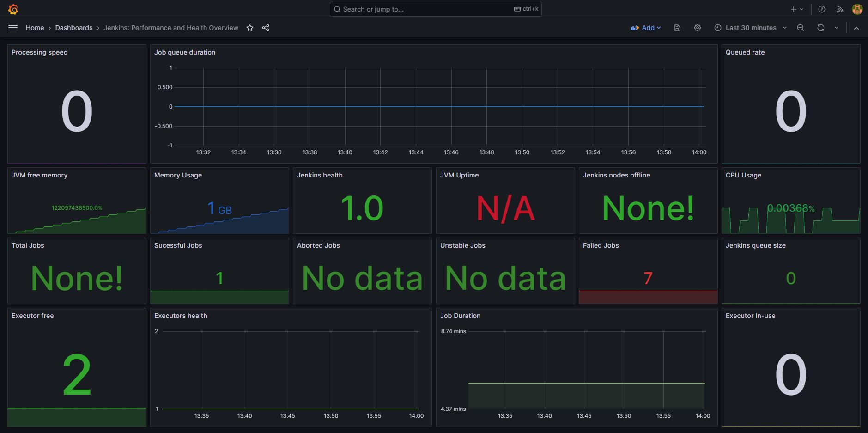The width and height of the screenshot is (868, 433).
Task: Expand the Add panel dropdown
Action: [x=646, y=28]
